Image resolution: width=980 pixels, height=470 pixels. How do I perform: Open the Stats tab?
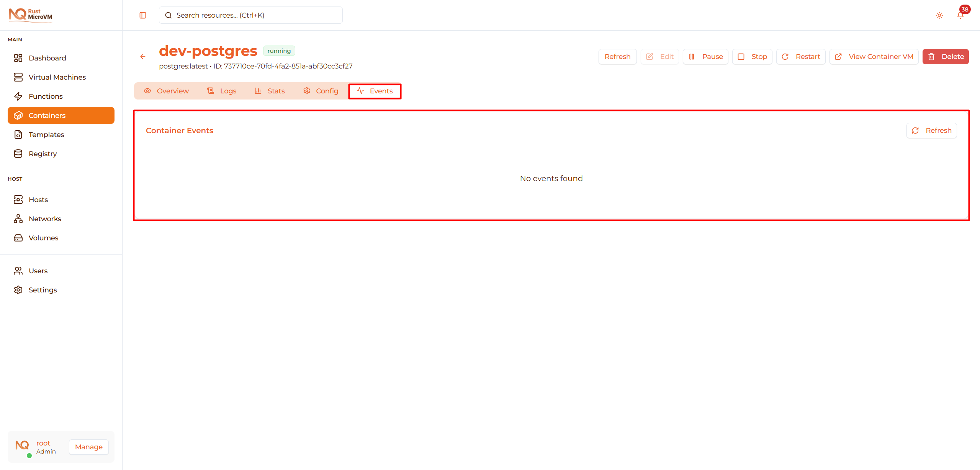click(270, 91)
